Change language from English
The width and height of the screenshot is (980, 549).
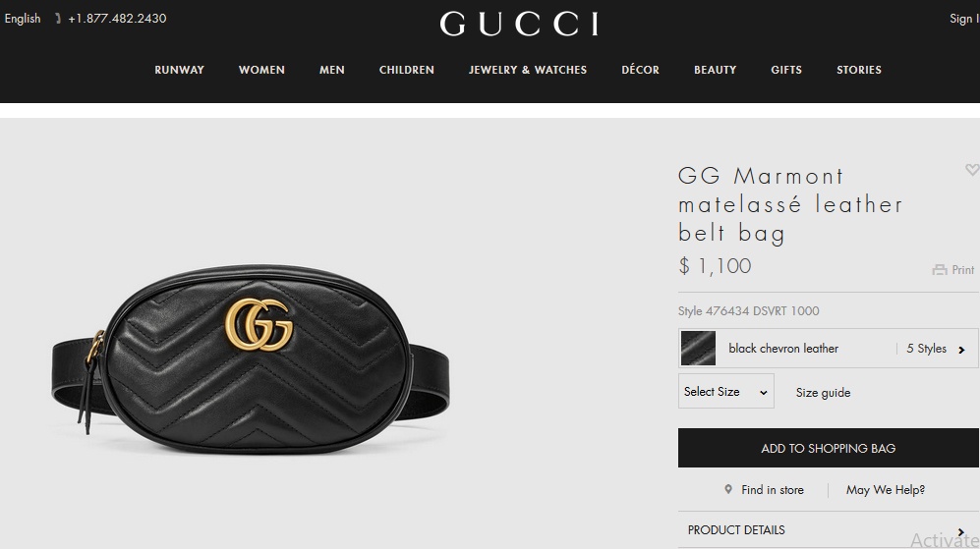click(23, 19)
